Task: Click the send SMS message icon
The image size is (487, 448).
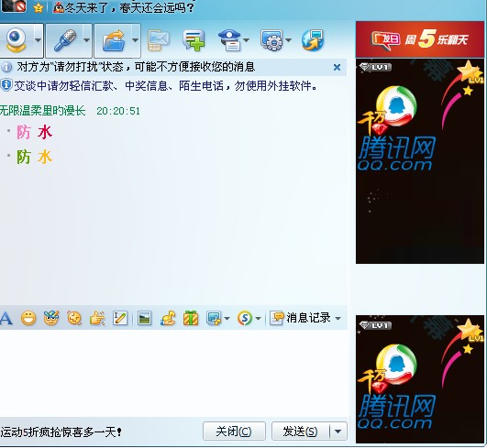Action: (159, 40)
